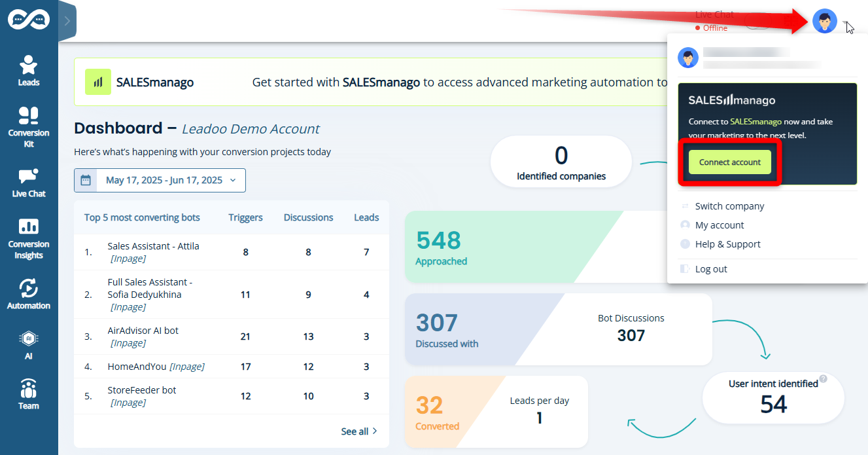The image size is (868, 455).
Task: Open the May 17 - Jun 17 date range picker
Action: (160, 180)
